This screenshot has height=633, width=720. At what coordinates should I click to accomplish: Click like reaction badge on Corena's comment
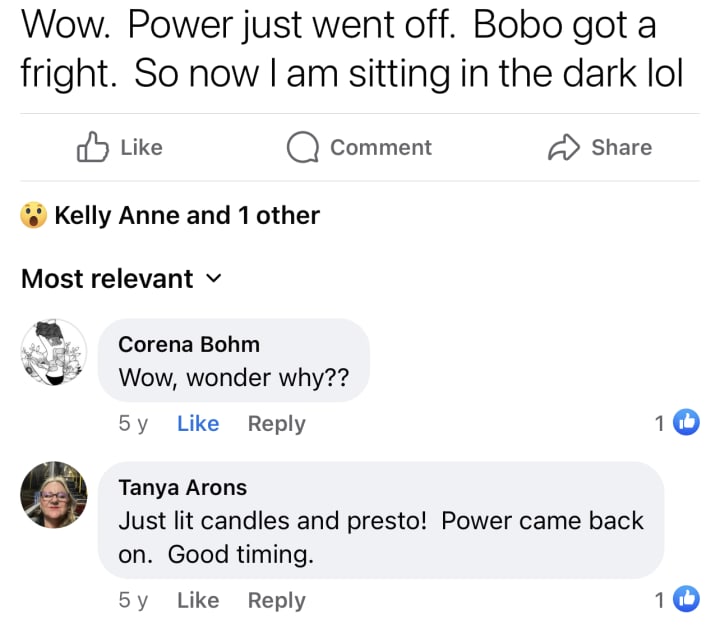click(686, 423)
